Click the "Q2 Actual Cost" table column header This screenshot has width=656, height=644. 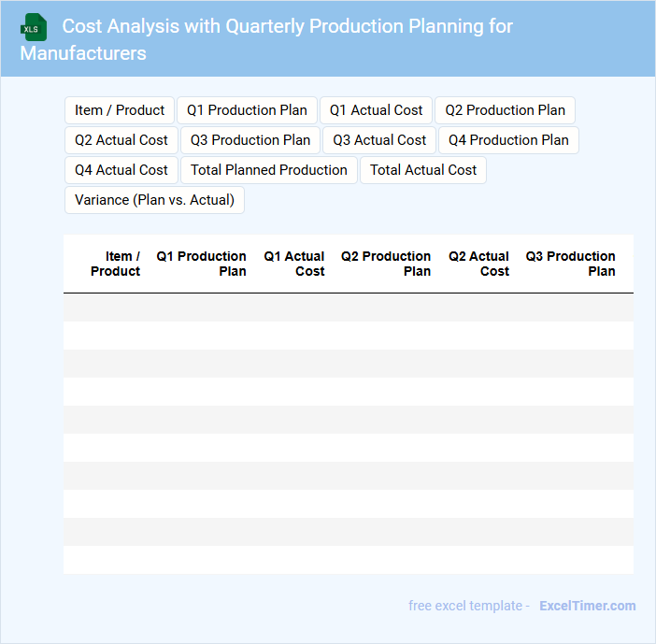coord(479,264)
